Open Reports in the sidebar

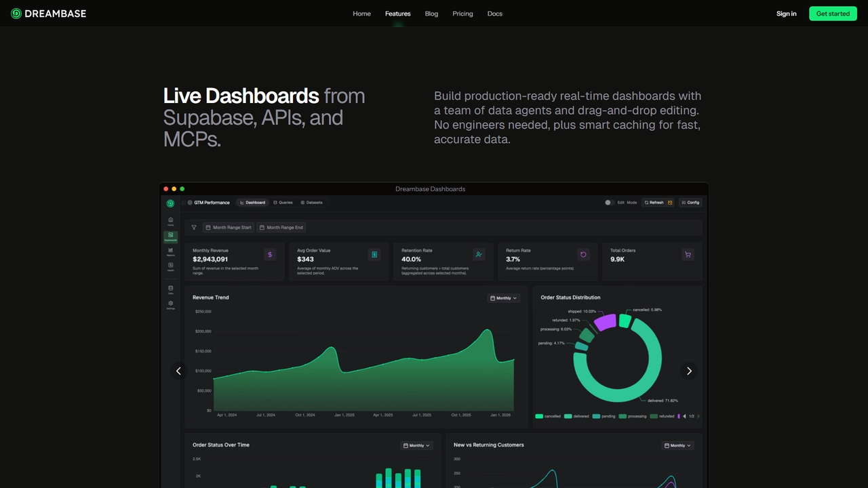[x=170, y=251]
